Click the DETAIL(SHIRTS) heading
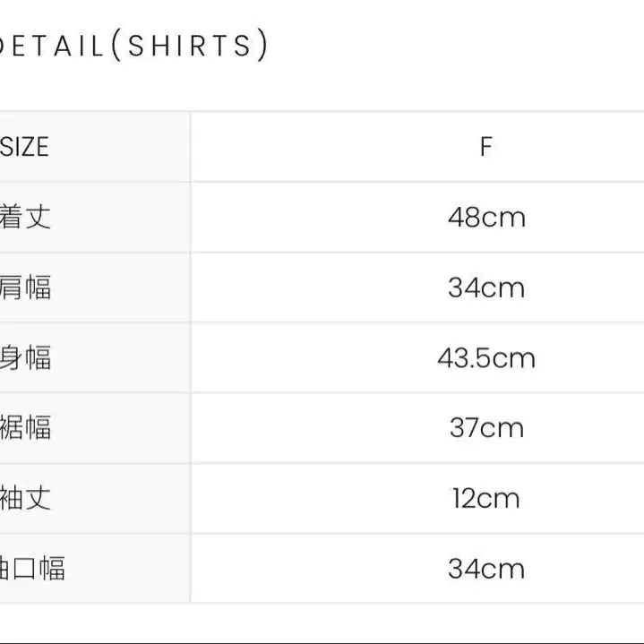Screen dimensions: 644x644 (133, 45)
